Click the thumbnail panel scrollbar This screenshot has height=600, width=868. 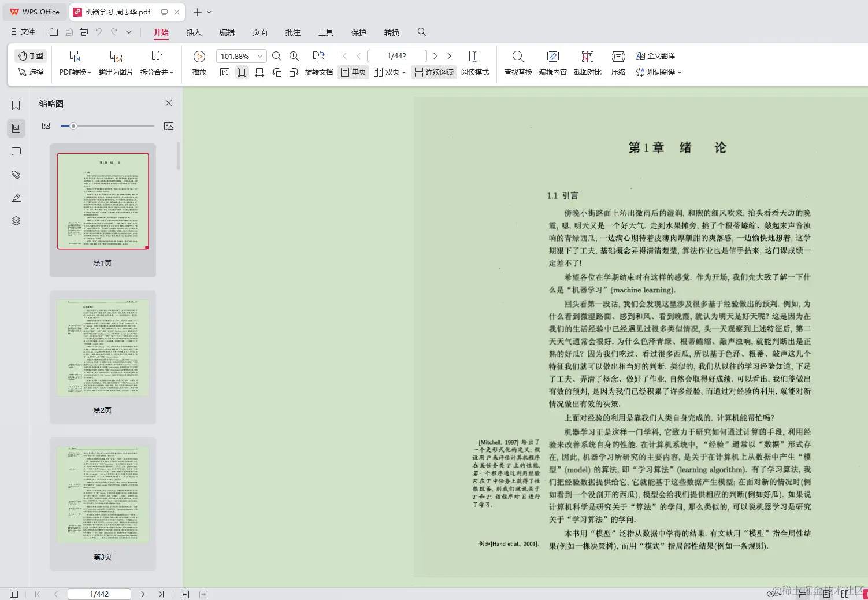point(179,156)
